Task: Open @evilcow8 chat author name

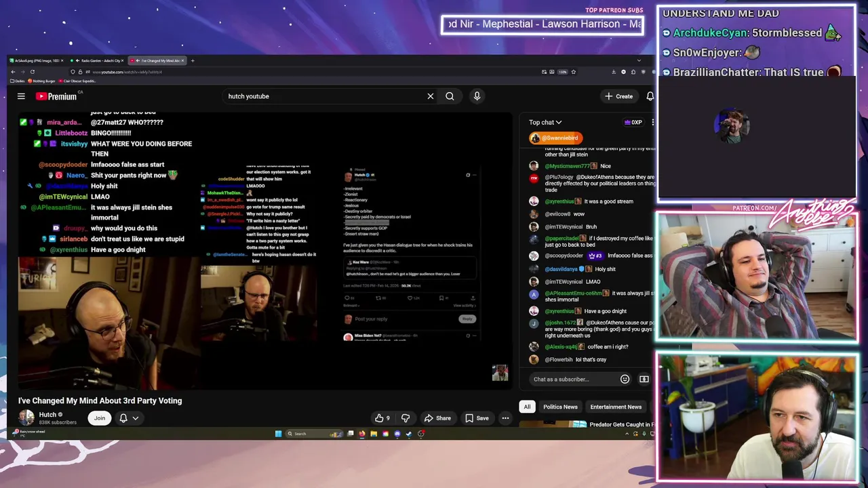Action: 557,214
